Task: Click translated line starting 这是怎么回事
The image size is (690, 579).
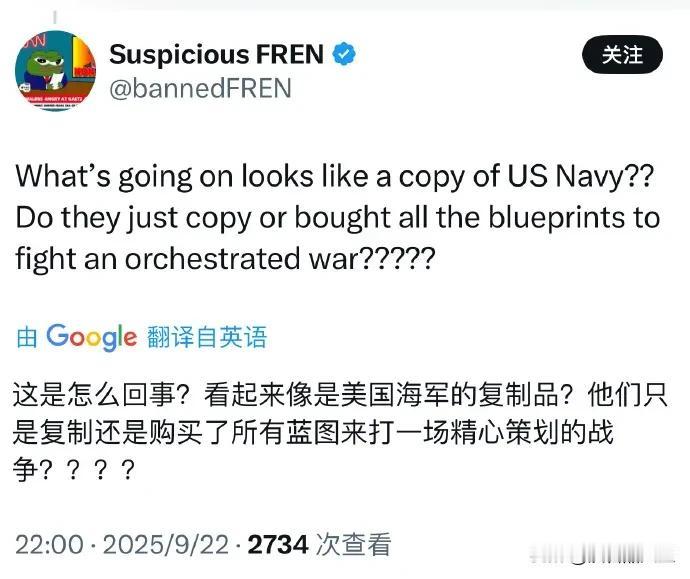Action: (x=340, y=395)
